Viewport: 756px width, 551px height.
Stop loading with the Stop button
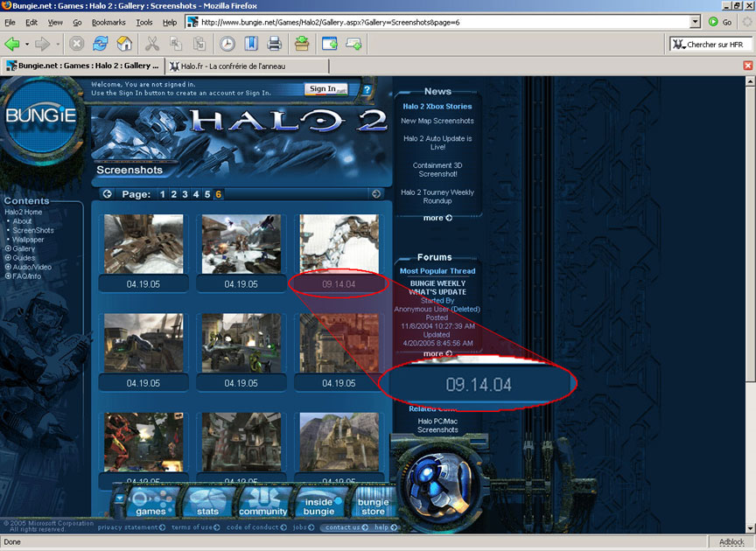[x=76, y=44]
